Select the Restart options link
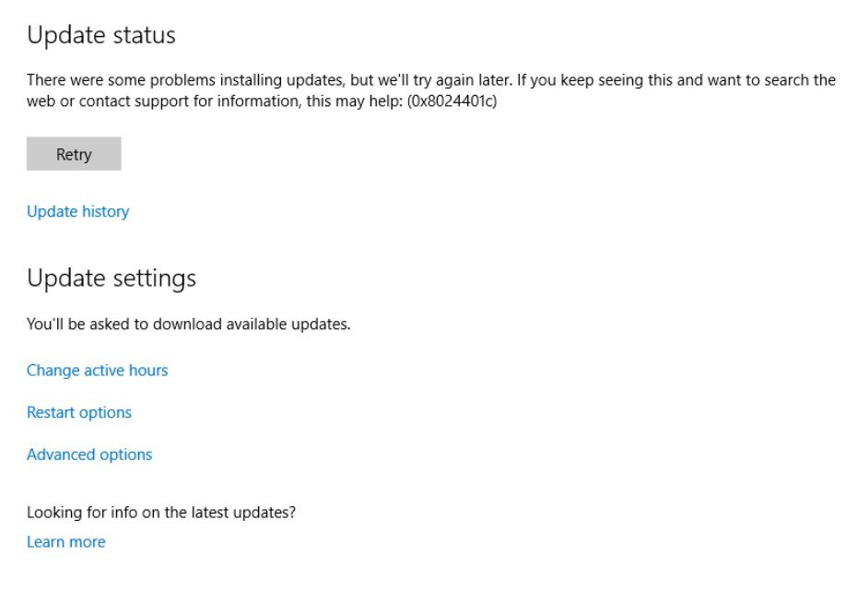 (x=79, y=412)
